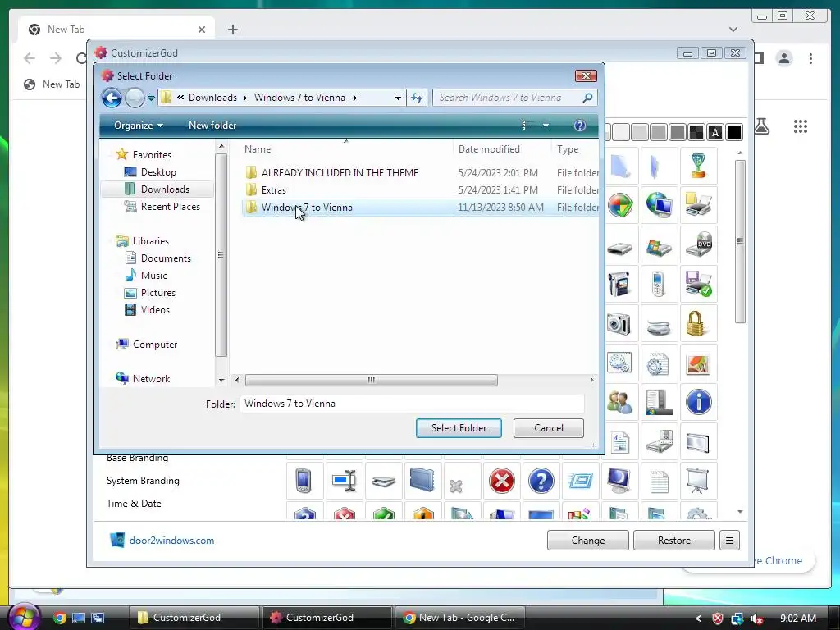Choose the blue information circle icon

[x=698, y=402]
